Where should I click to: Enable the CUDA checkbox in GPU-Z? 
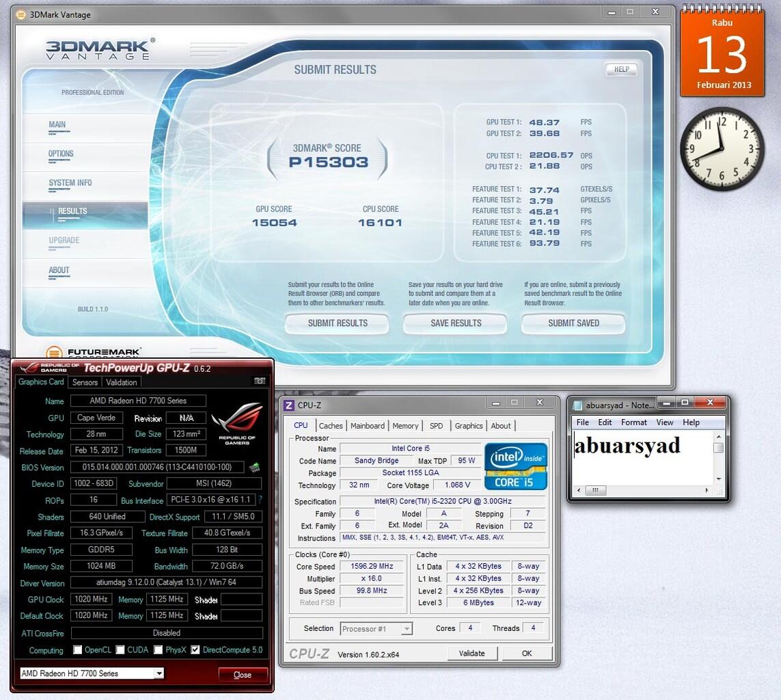[120, 649]
